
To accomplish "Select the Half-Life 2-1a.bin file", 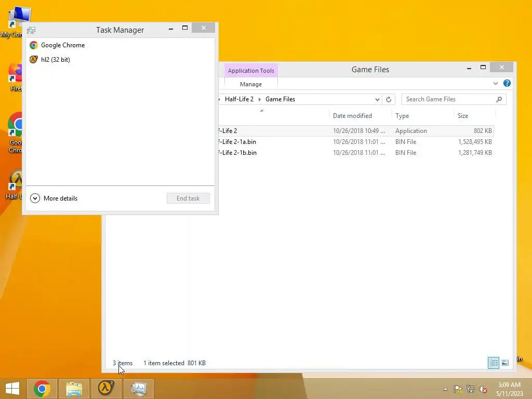I will click(x=356, y=142).
